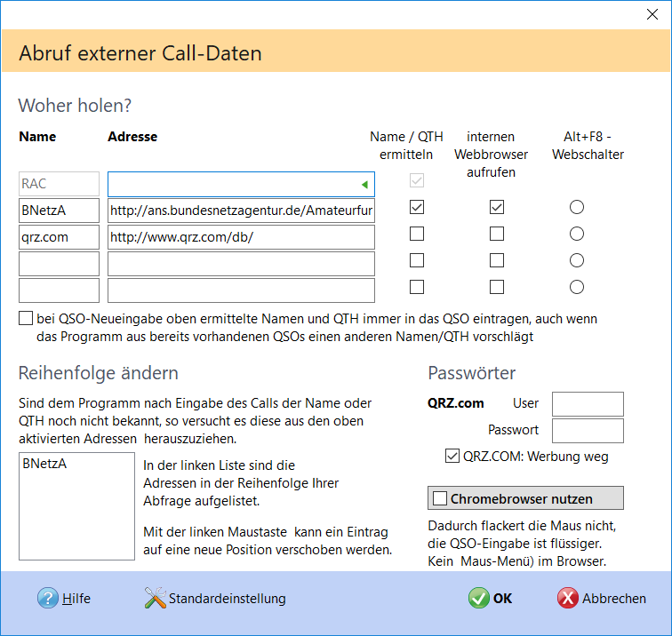672x636 pixels.
Task: Click the qrz.com name field
Action: 60,237
